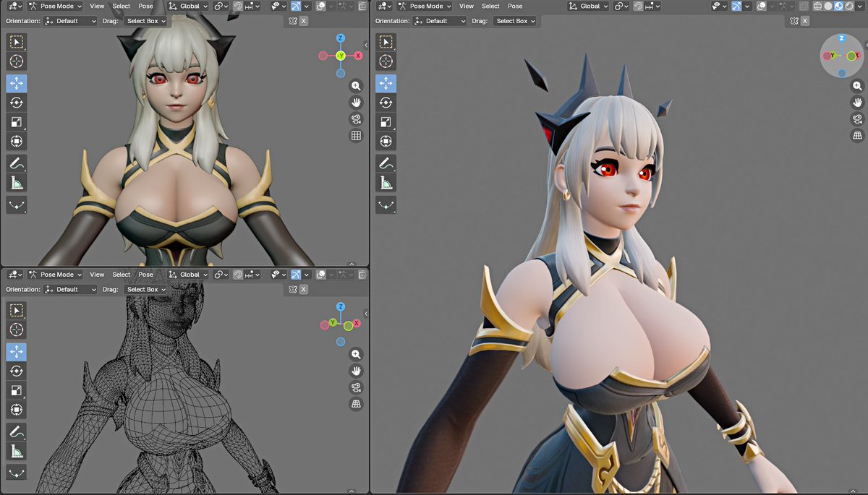Open editor type dropdown in bottom-left viewport
This screenshot has height=495, width=868.
tap(15, 275)
